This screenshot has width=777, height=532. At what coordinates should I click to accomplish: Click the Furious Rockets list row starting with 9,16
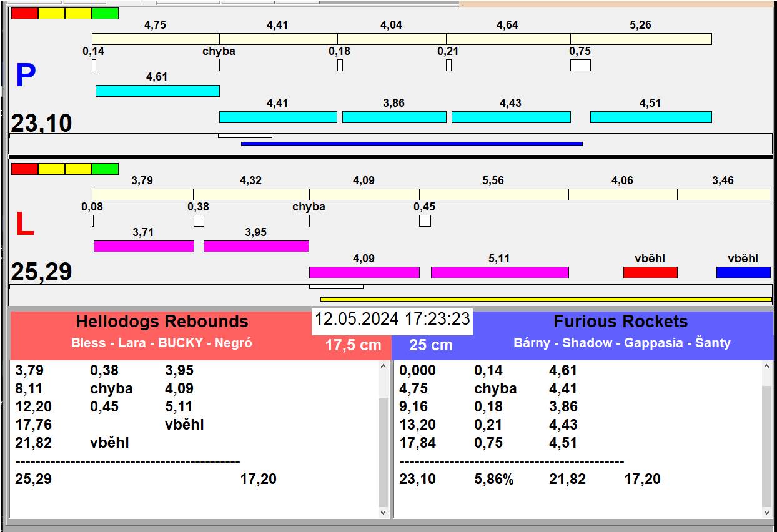pyautogui.click(x=578, y=406)
